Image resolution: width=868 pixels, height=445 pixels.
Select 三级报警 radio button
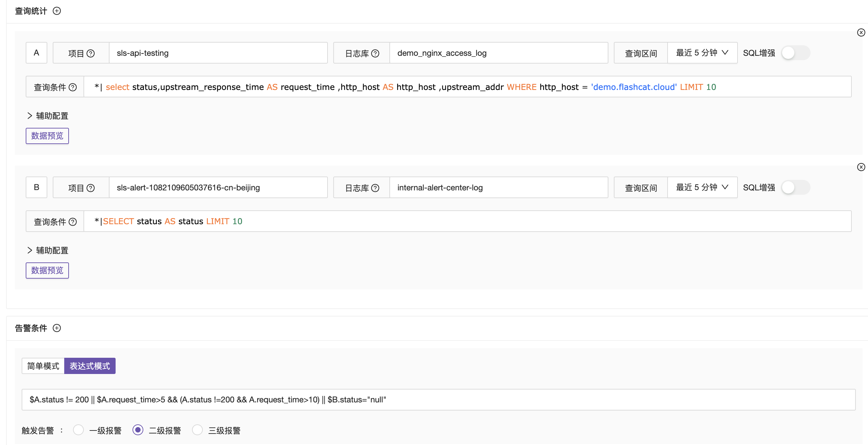pyautogui.click(x=197, y=430)
